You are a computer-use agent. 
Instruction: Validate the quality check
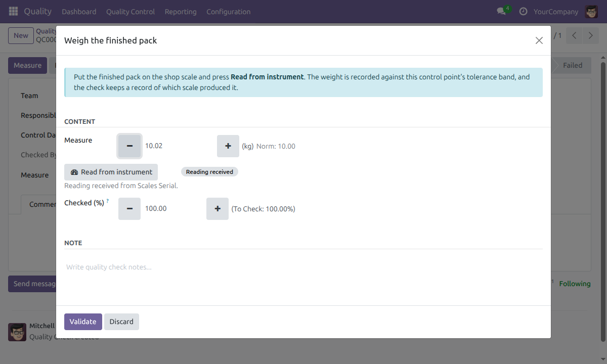83,322
